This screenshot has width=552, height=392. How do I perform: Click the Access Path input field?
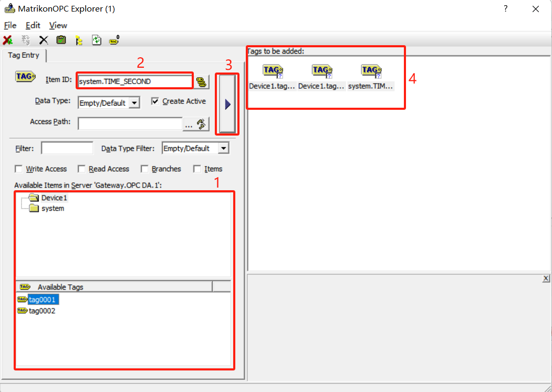pyautogui.click(x=130, y=124)
